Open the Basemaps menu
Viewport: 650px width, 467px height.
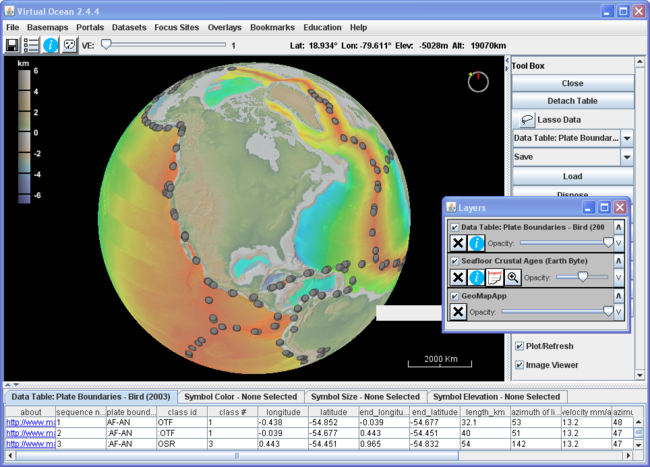(x=47, y=27)
